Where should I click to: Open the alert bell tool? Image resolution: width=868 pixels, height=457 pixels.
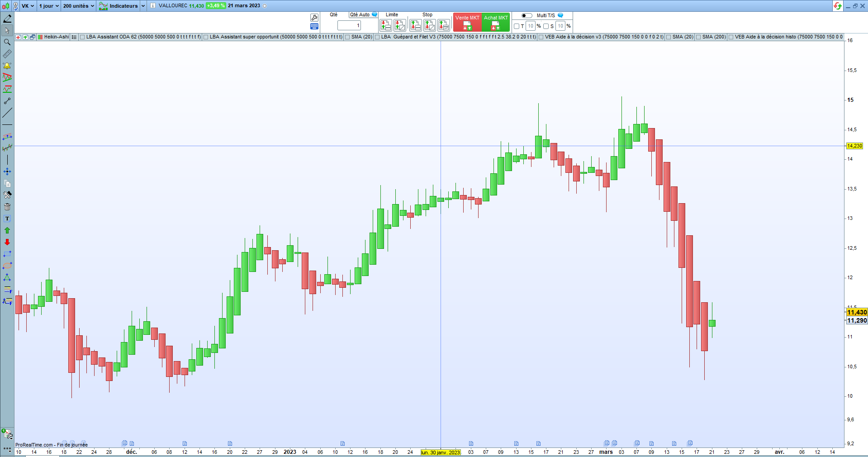tap(7, 66)
